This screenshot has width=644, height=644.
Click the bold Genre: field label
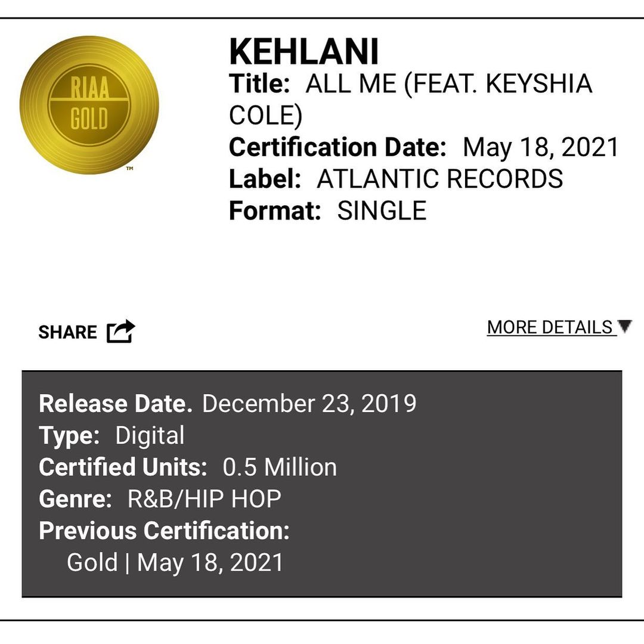coord(75,499)
